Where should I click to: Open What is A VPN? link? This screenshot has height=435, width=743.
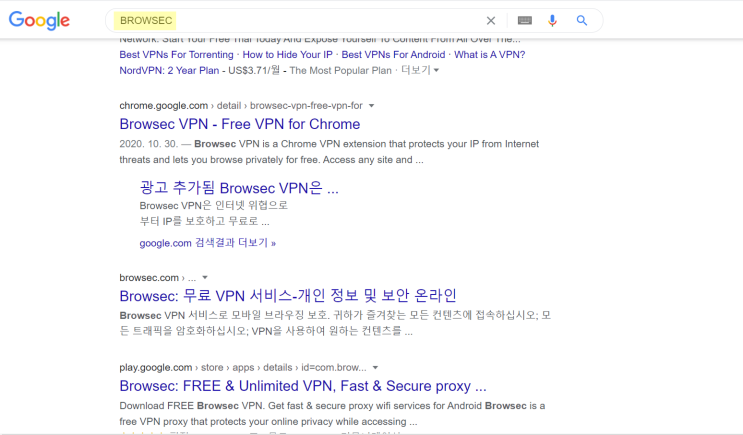pyautogui.click(x=489, y=54)
